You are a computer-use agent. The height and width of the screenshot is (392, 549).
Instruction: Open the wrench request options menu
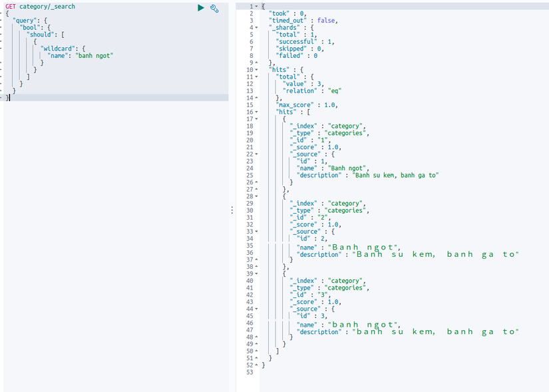[x=214, y=8]
